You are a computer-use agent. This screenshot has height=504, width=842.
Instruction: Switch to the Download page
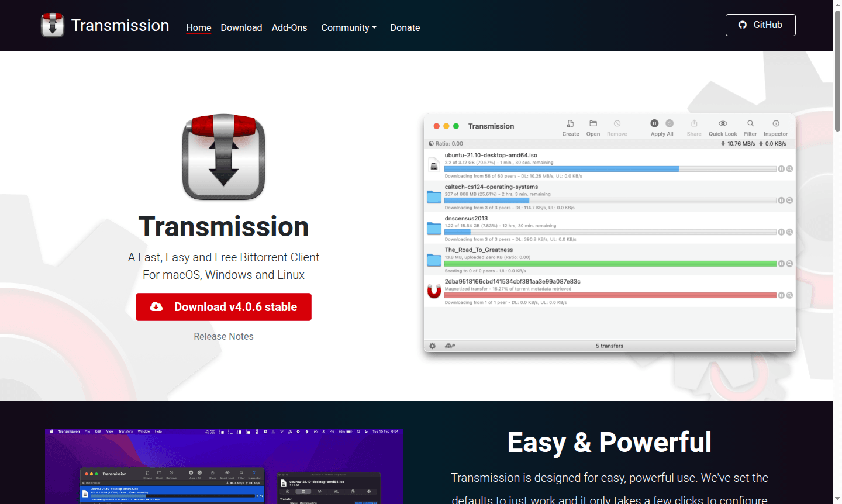click(x=241, y=27)
